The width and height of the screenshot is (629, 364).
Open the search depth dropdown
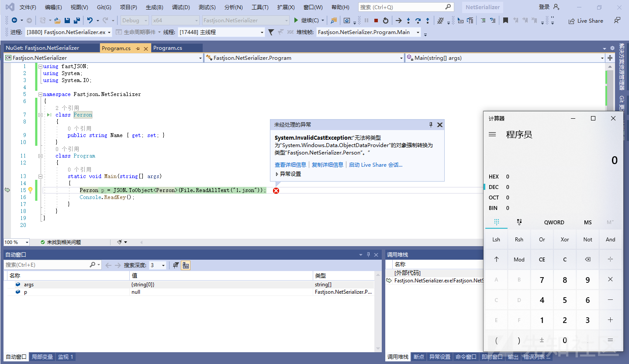(x=157, y=265)
